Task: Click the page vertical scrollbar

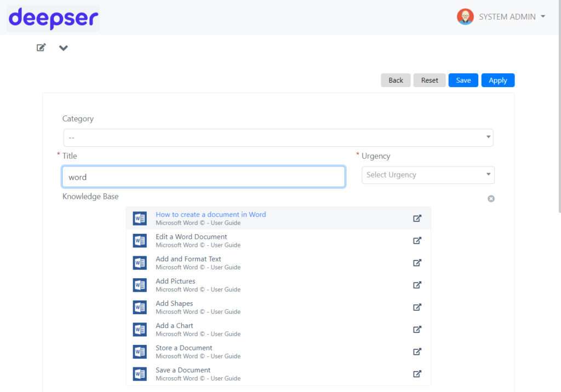Action: coord(559,107)
